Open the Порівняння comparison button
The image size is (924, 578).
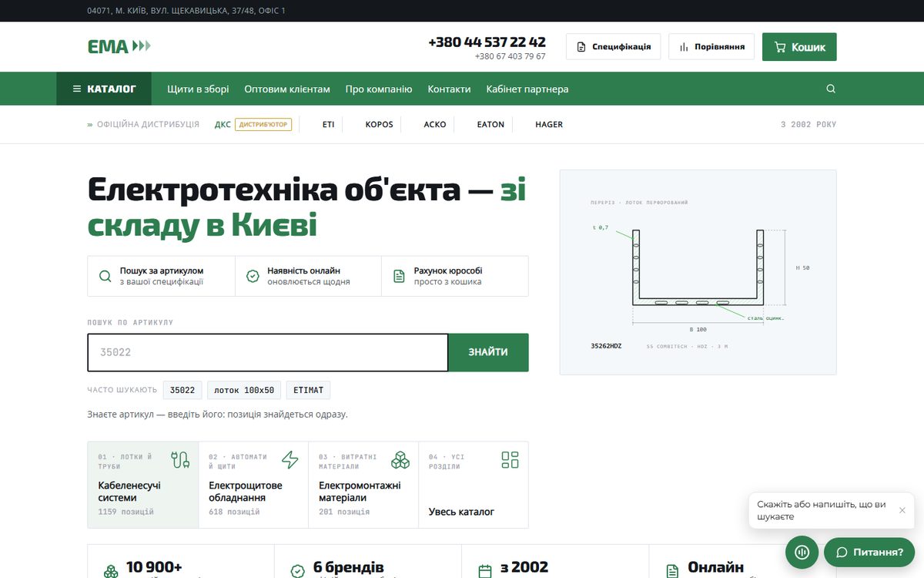(x=711, y=46)
